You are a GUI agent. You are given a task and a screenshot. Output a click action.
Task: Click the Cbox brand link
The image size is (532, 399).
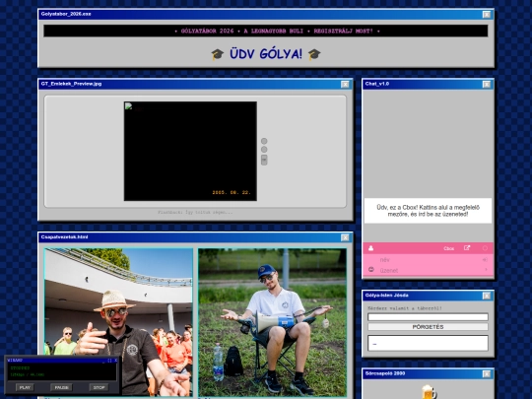tap(448, 248)
